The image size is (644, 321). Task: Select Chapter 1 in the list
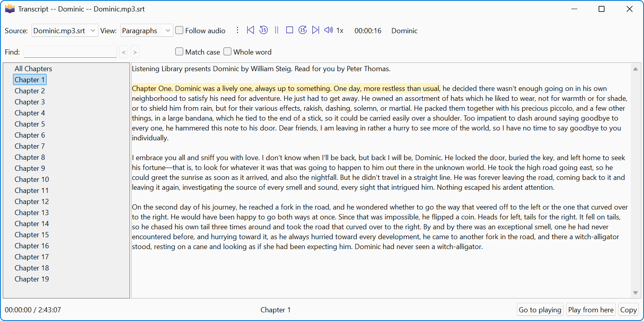tap(30, 80)
